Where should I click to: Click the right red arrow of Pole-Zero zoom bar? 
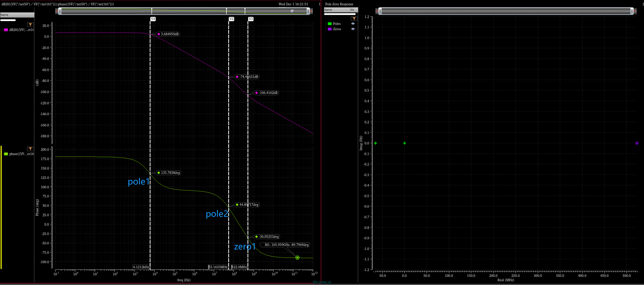[635, 11]
